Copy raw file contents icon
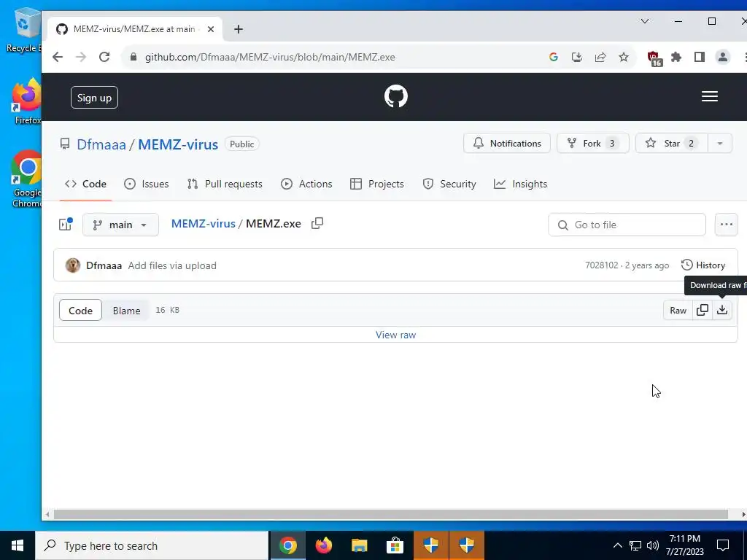747x560 pixels. 703,310
